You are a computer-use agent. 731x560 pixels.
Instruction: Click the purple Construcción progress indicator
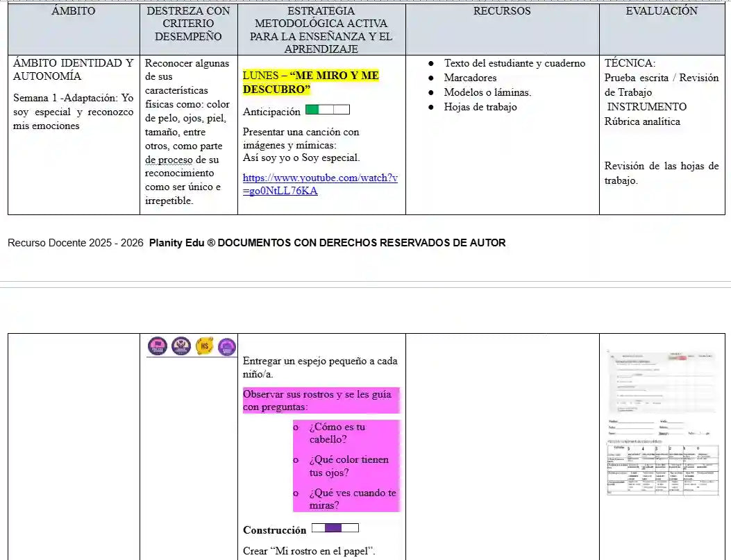(335, 527)
